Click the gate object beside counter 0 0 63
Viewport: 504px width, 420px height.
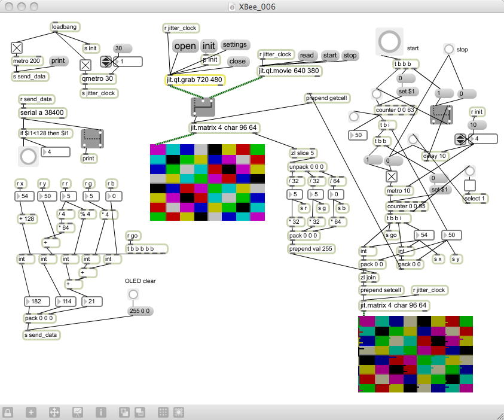tap(442, 115)
